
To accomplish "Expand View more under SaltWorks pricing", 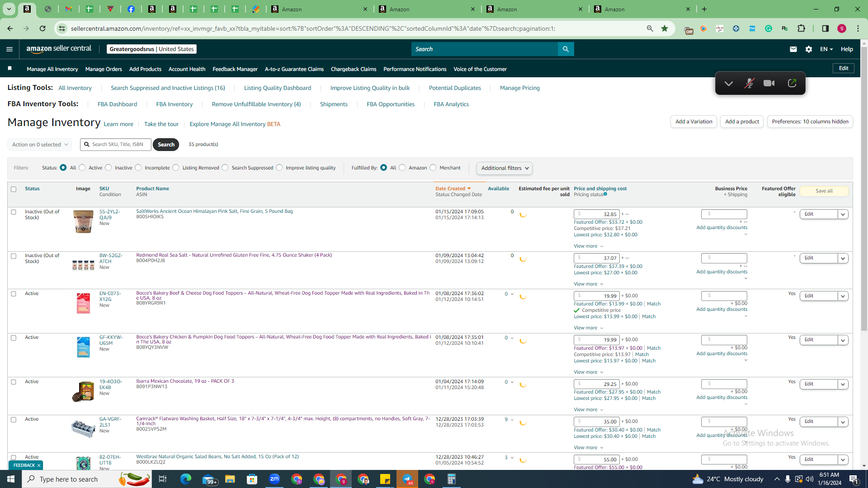I will (x=589, y=246).
